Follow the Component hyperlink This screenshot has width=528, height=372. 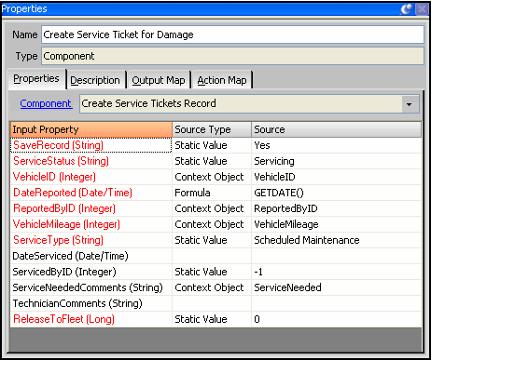pyautogui.click(x=45, y=103)
